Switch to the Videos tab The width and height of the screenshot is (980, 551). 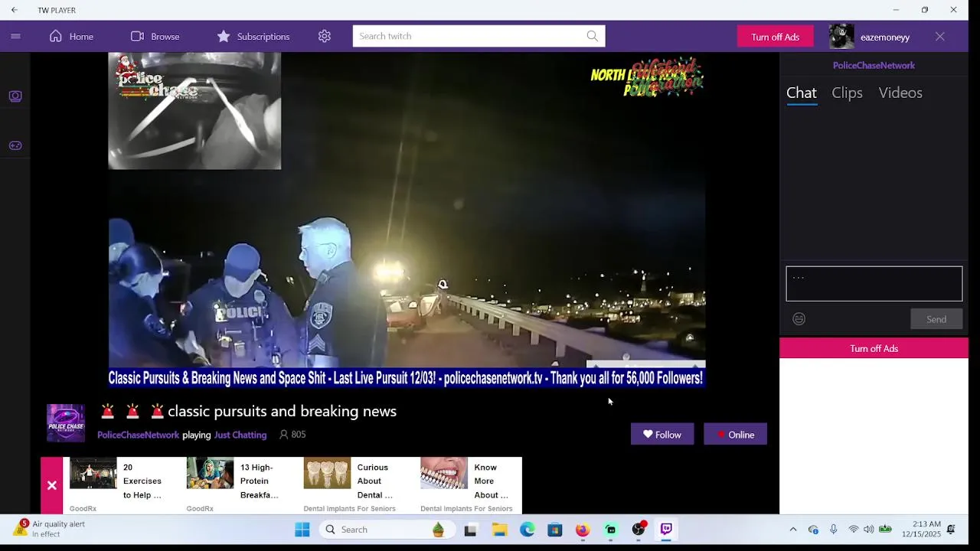coord(900,93)
